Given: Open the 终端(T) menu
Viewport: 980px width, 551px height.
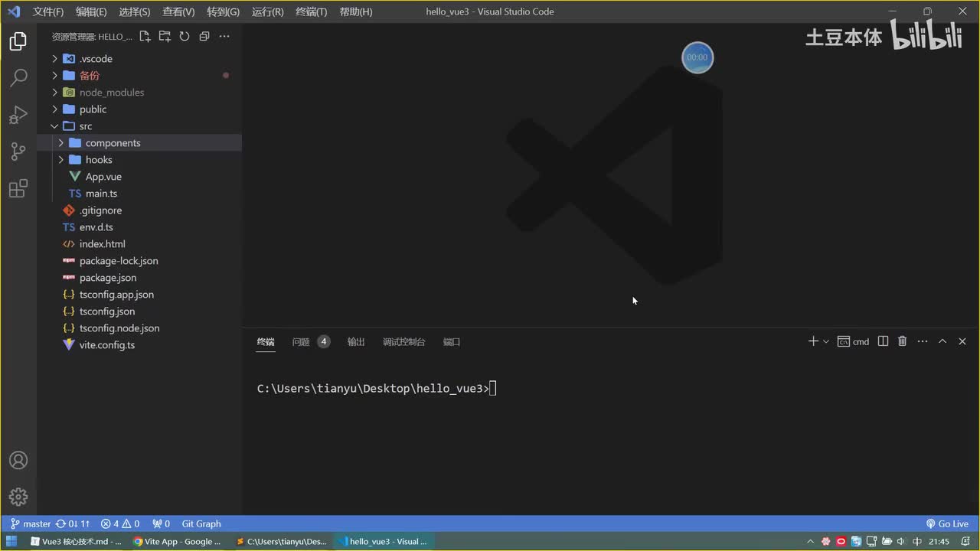Looking at the screenshot, I should click(x=311, y=11).
